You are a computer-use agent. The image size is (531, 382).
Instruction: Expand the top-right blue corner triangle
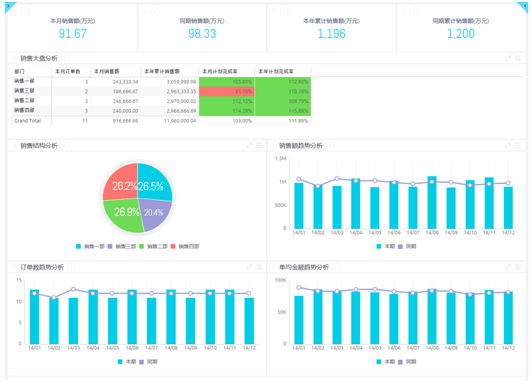click(523, 6)
